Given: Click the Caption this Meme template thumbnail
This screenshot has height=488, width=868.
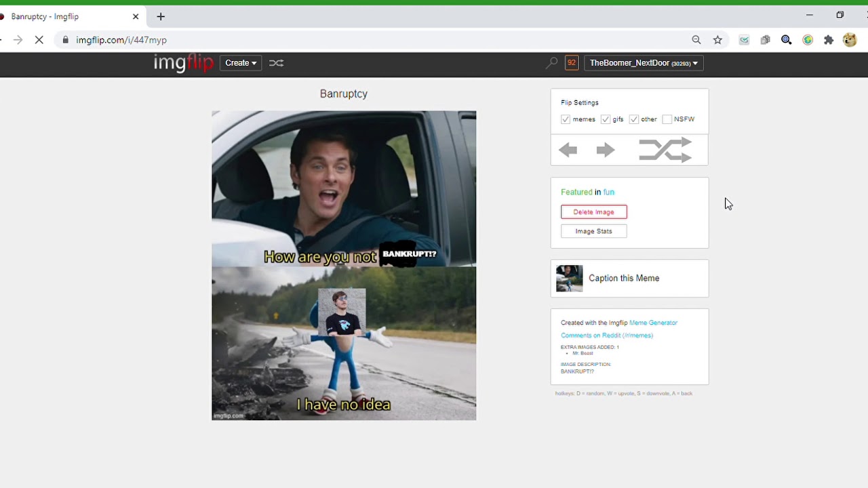Looking at the screenshot, I should (570, 279).
